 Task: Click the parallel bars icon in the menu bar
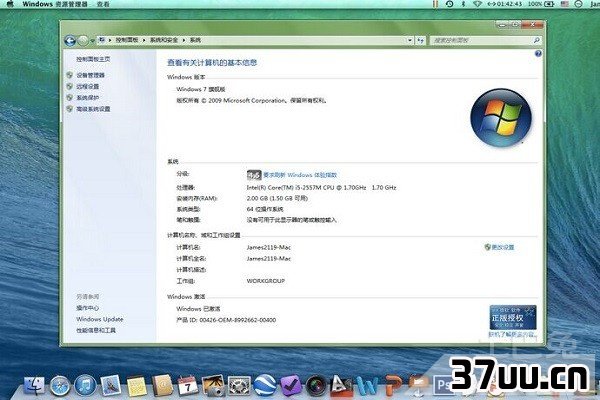pyautogui.click(x=435, y=4)
